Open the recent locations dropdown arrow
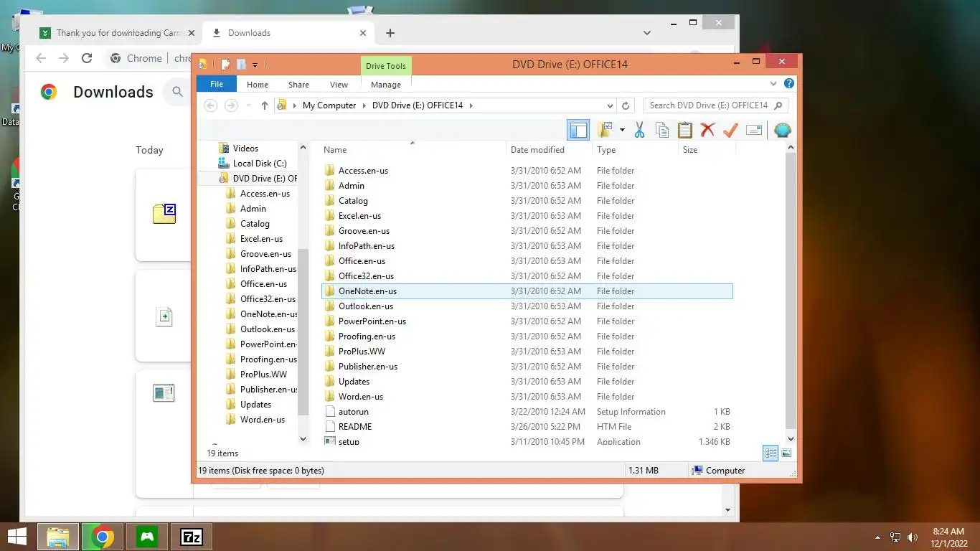The width and height of the screenshot is (980, 551). 249,105
